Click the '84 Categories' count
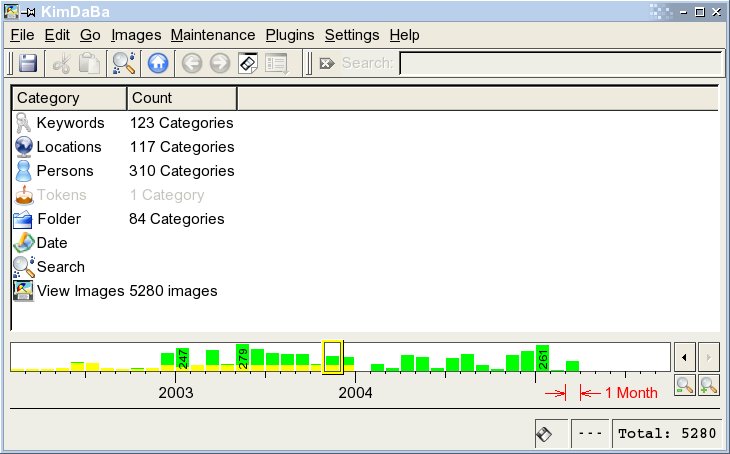Image resolution: width=730 pixels, height=454 pixels. 176,219
